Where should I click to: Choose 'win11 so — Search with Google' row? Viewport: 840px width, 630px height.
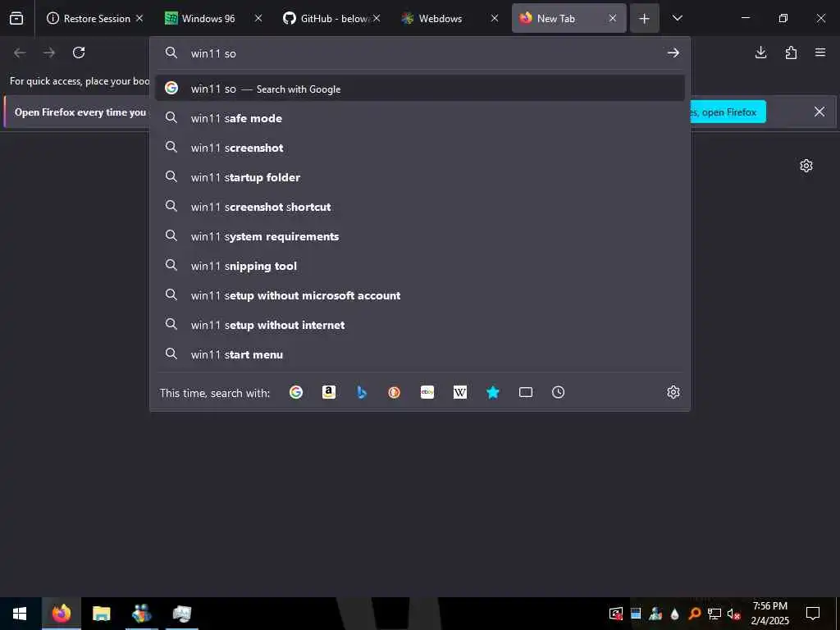[419, 89]
